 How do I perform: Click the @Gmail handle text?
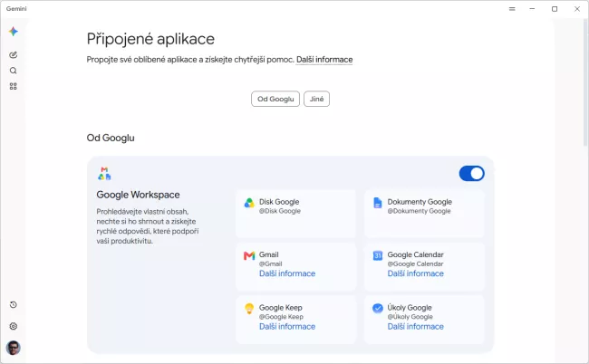click(270, 264)
